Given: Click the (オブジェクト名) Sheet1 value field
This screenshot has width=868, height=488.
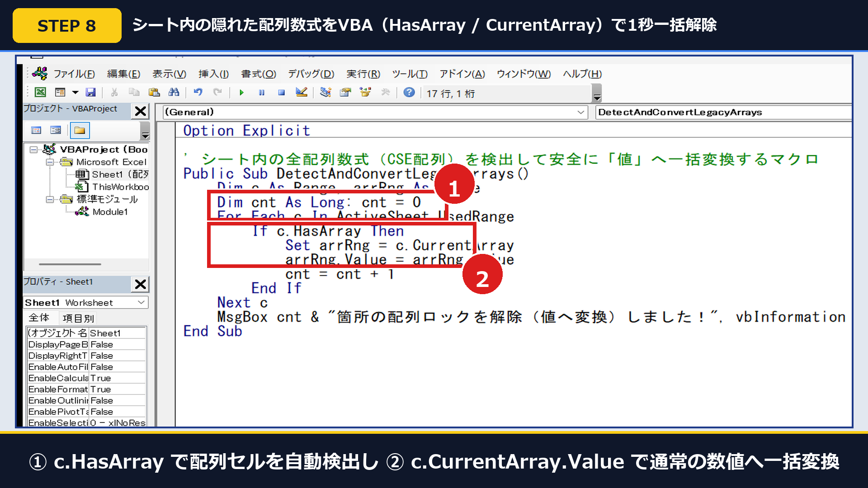Looking at the screenshot, I should [x=118, y=333].
